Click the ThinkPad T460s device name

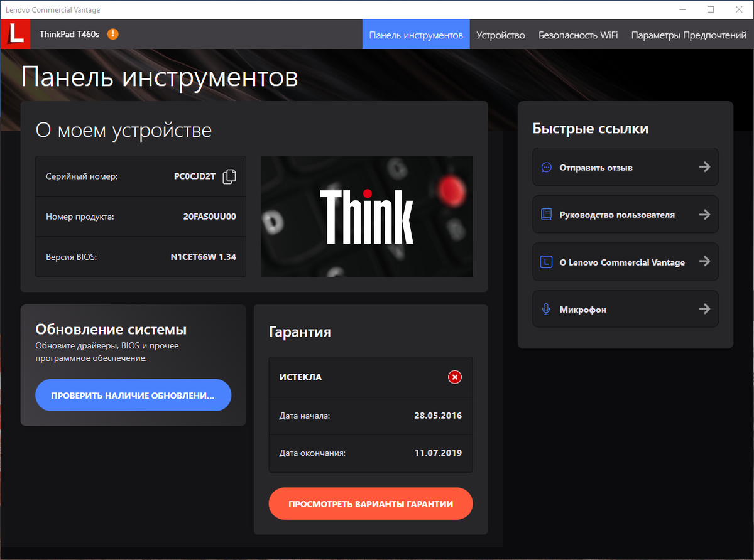tap(70, 34)
